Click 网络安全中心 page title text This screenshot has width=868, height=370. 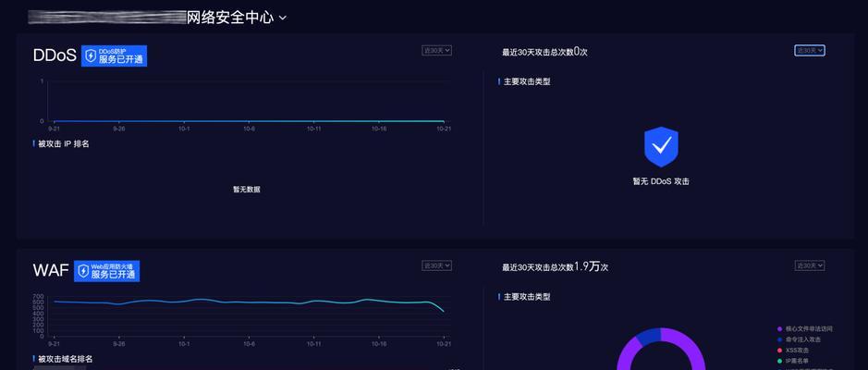(230, 18)
